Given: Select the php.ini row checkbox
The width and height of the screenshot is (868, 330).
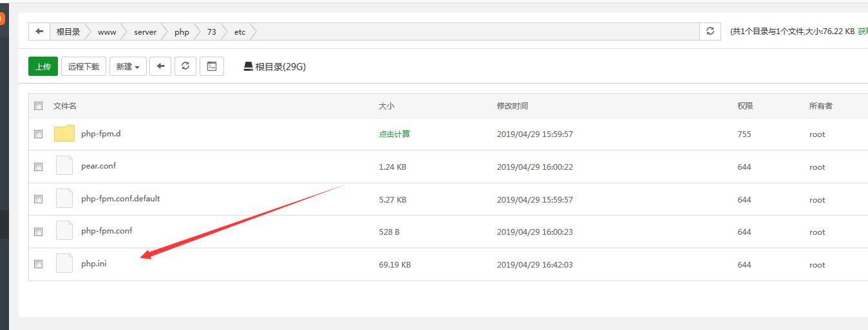Looking at the screenshot, I should [38, 264].
